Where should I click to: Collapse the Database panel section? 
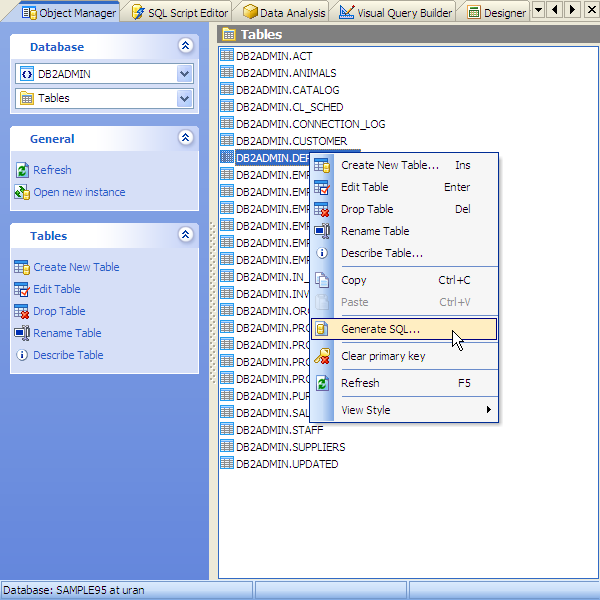pos(184,46)
